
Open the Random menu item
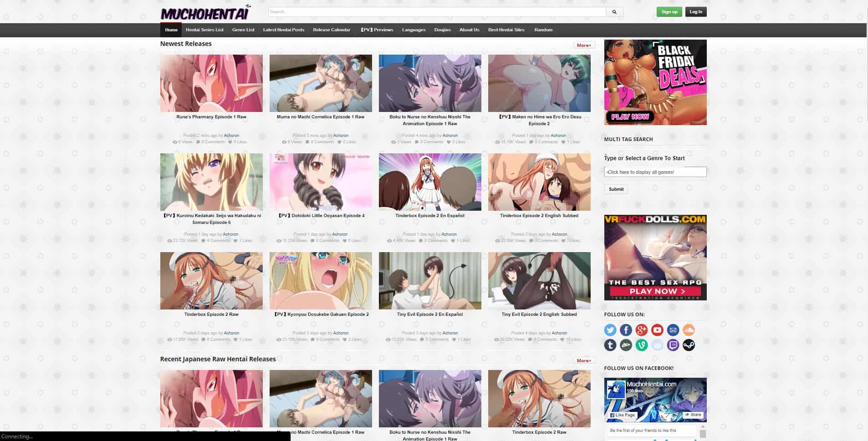[543, 30]
